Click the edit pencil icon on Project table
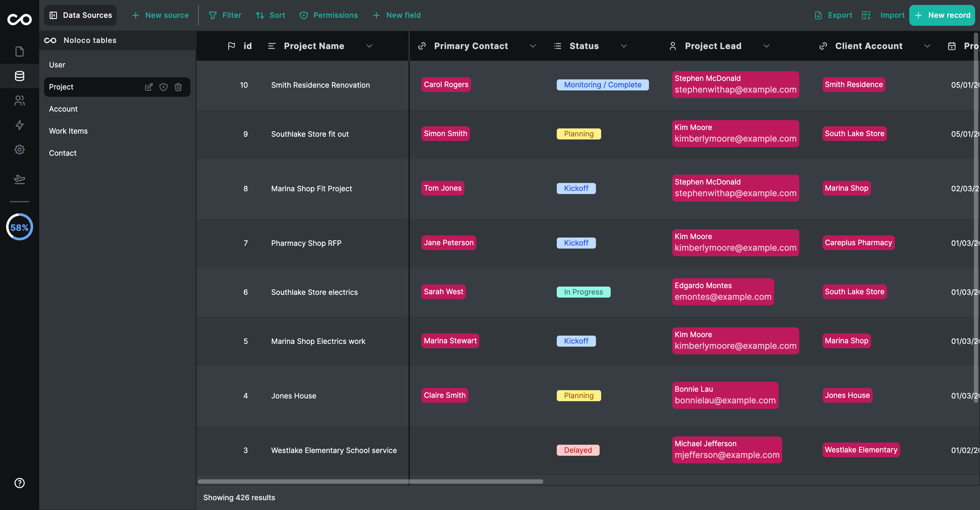The height and width of the screenshot is (510, 980). click(149, 87)
